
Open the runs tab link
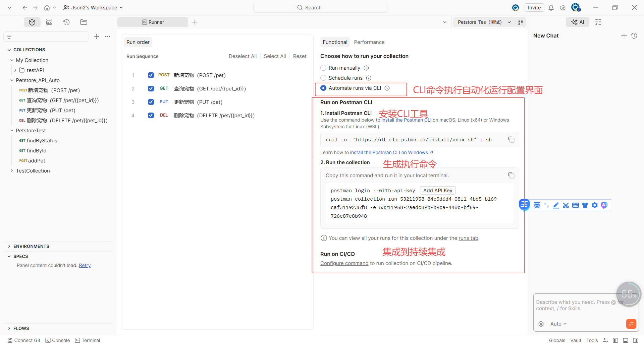coord(468,238)
